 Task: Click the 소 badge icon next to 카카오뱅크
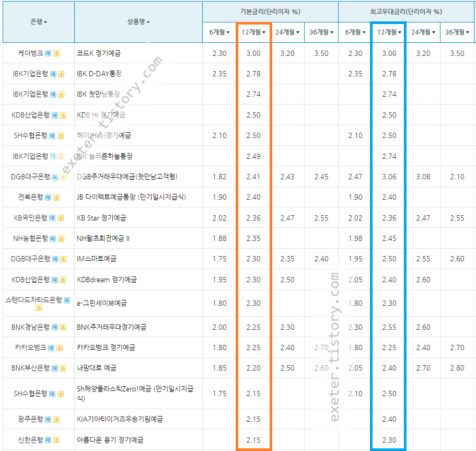[60, 348]
